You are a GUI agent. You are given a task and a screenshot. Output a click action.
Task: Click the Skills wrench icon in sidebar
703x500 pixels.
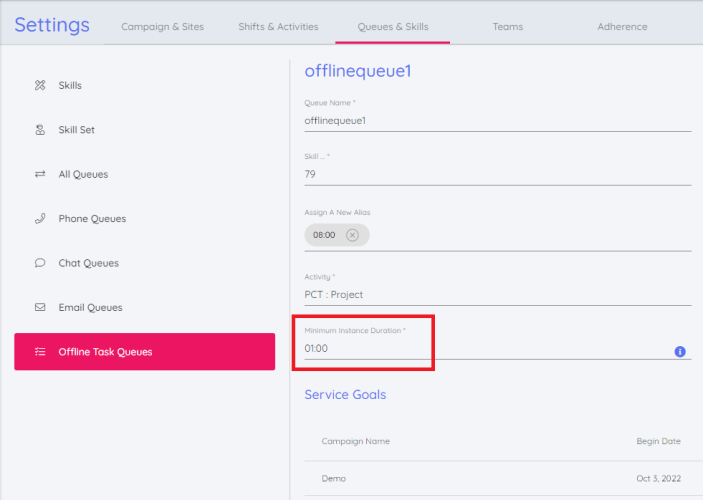click(x=40, y=86)
